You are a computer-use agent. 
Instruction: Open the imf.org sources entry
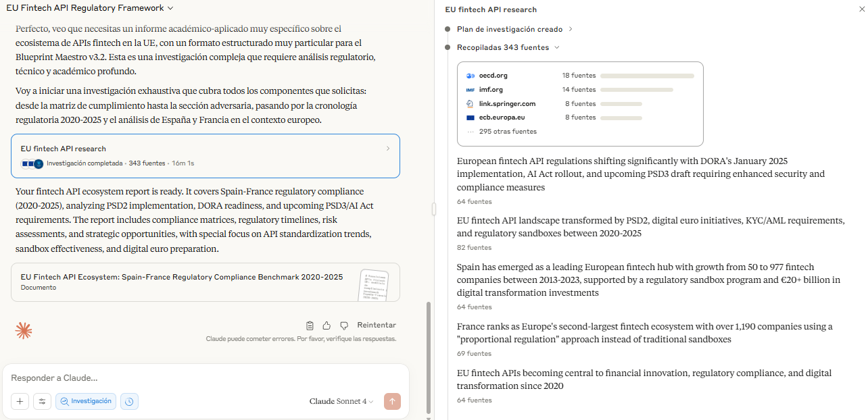click(x=491, y=90)
